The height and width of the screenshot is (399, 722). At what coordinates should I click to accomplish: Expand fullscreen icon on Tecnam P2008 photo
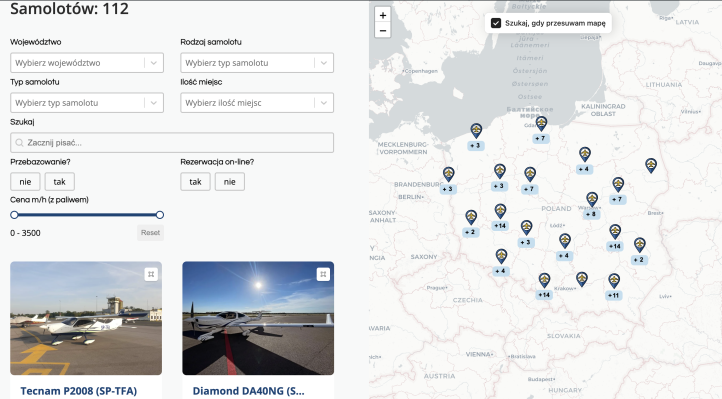point(151,274)
